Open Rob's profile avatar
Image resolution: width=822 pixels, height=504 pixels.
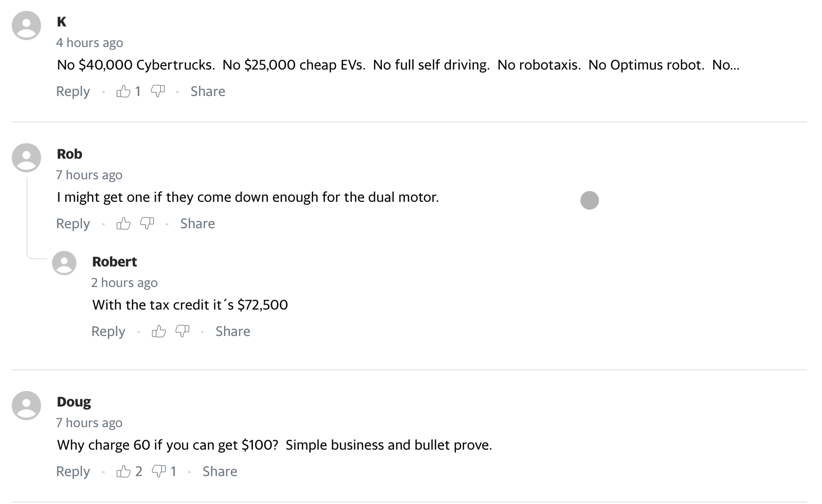(26, 158)
